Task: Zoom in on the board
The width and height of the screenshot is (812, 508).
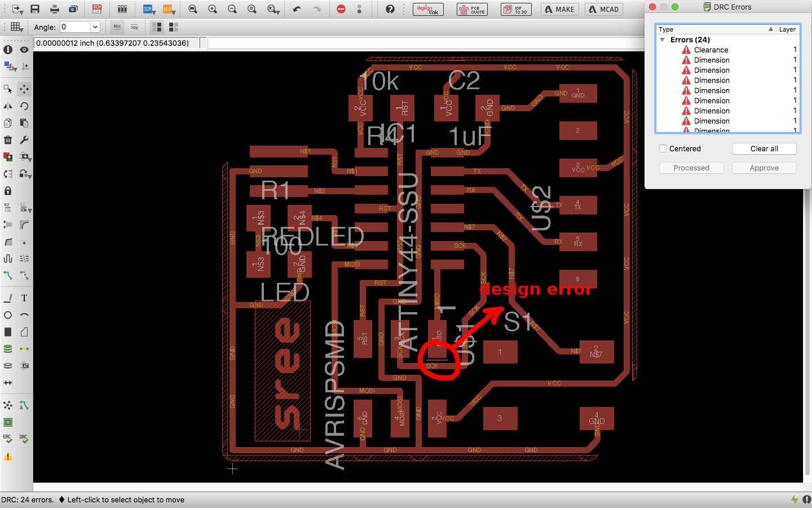Action: tap(213, 9)
